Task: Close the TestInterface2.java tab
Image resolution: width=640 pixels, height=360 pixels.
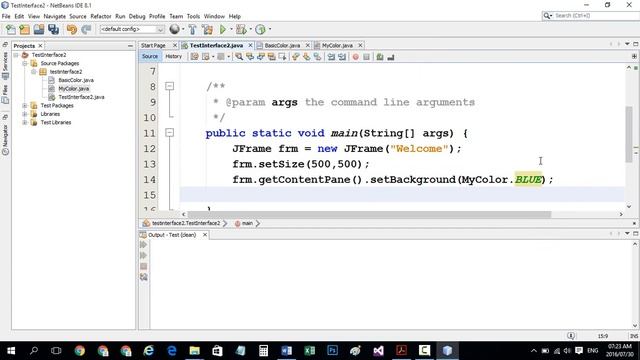Action: click(250, 45)
